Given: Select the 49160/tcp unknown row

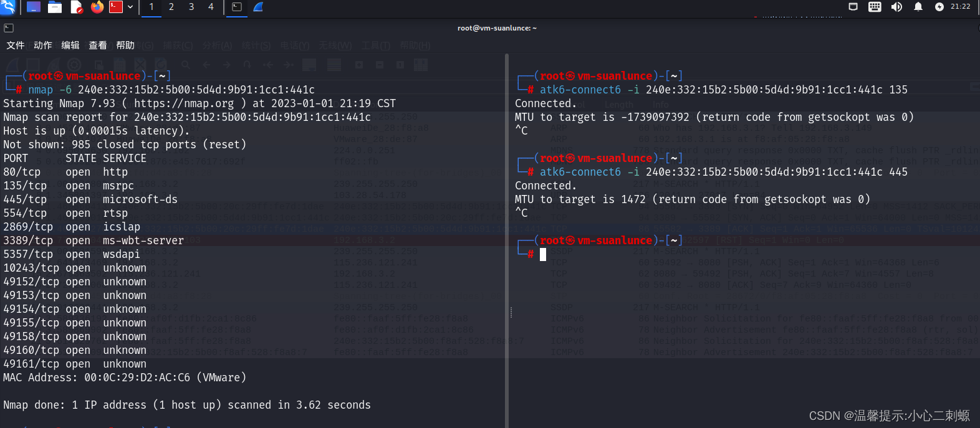Looking at the screenshot, I should 75,350.
